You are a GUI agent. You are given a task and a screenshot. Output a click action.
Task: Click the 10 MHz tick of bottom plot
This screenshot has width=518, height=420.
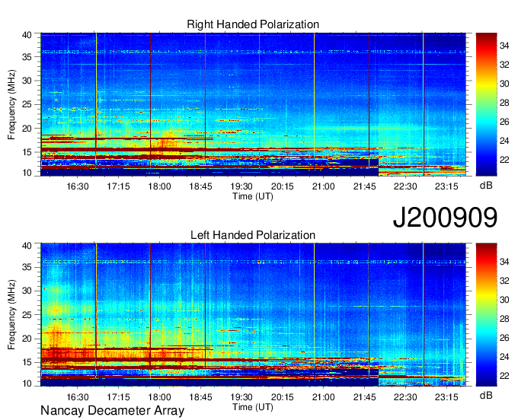27,383
